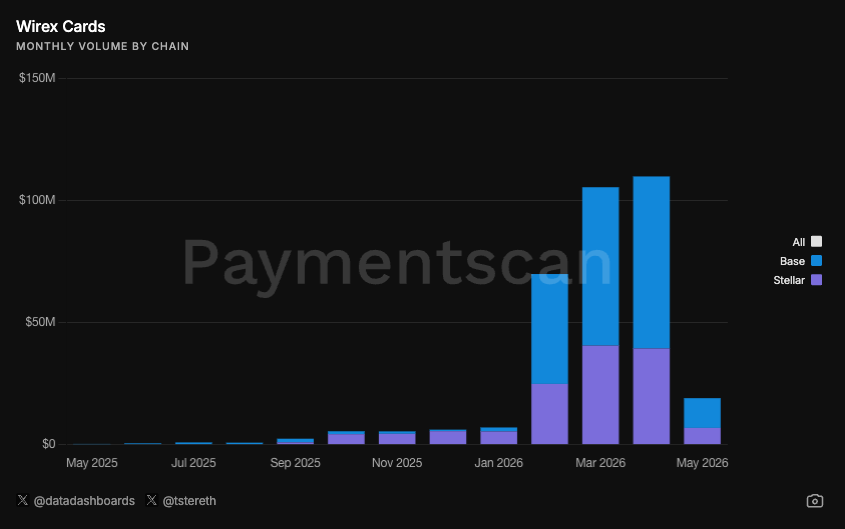Toggle the Base legend swatch
The image size is (845, 529).
[x=816, y=261]
